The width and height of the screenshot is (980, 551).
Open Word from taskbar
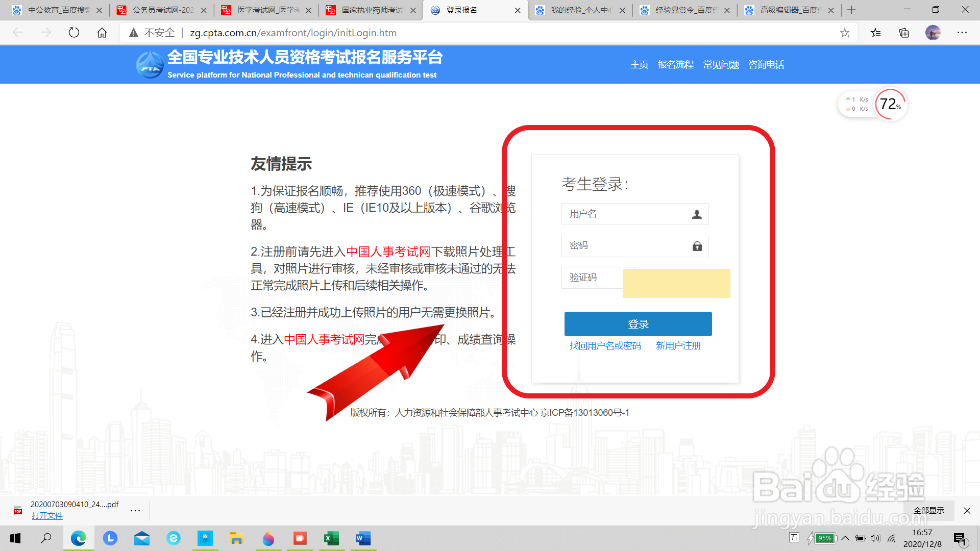click(x=363, y=538)
